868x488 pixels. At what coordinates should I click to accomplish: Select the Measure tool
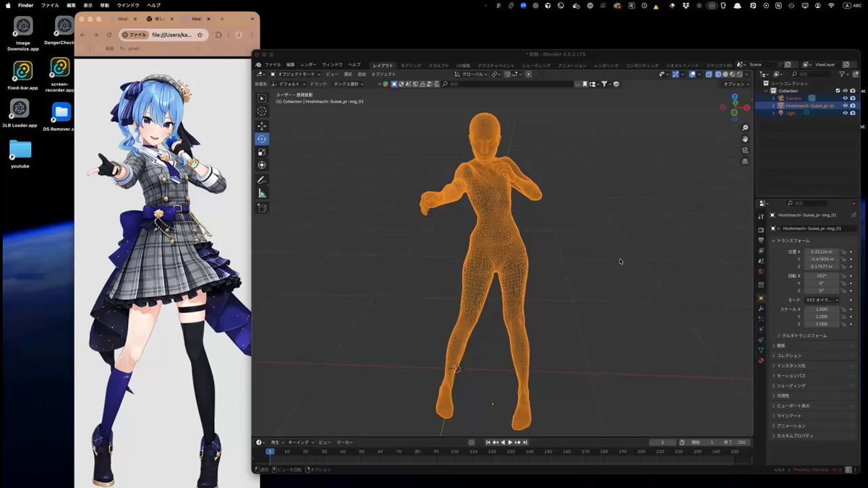(262, 194)
